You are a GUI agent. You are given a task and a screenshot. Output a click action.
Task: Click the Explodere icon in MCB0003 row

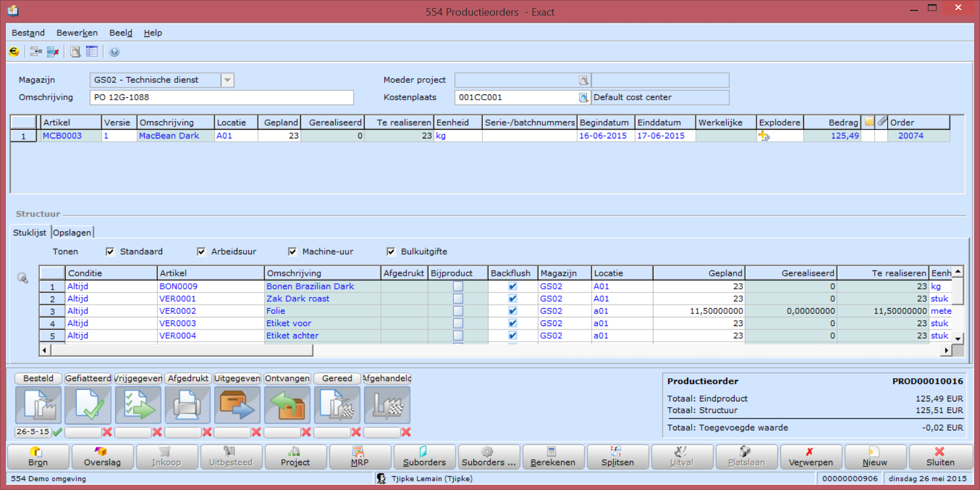(764, 136)
